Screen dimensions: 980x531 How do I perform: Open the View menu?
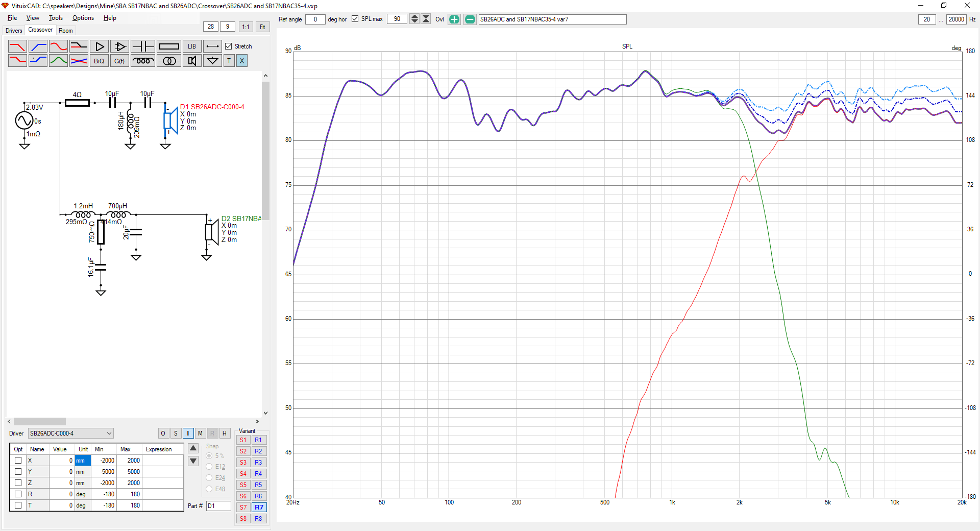[33, 18]
